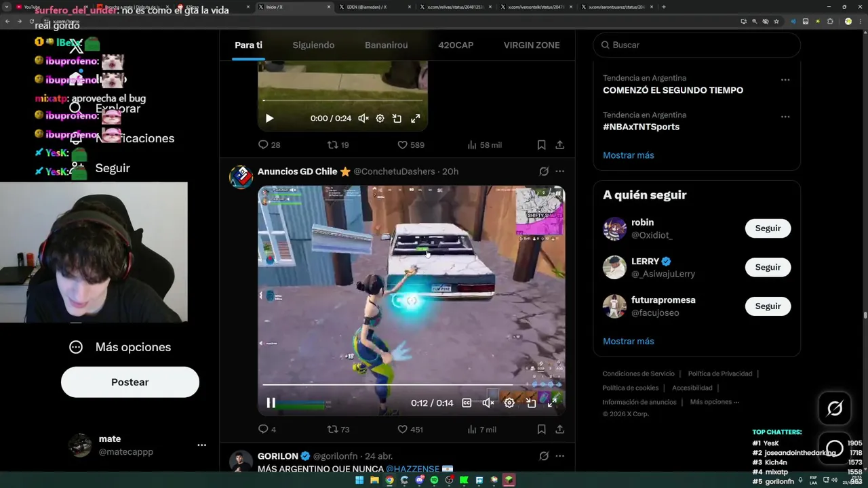Open the @HAZZENSE mention link
This screenshot has height=488, width=868.
click(412, 468)
